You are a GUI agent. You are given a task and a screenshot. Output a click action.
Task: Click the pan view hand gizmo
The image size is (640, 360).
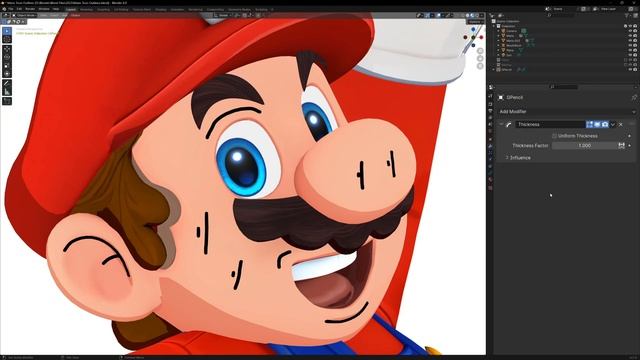[480, 58]
